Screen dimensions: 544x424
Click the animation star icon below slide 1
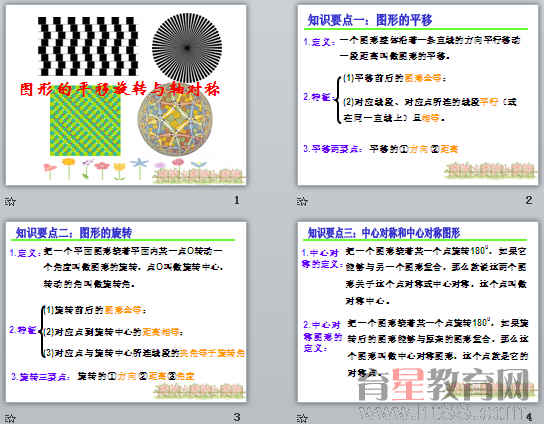10,201
